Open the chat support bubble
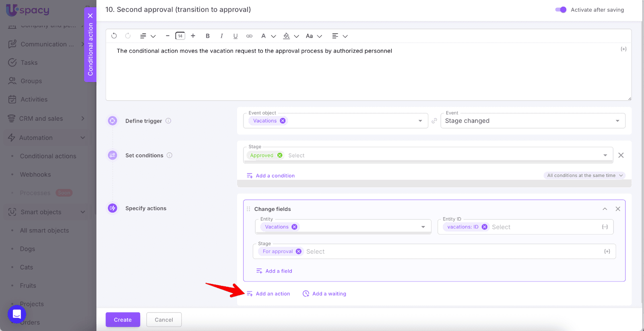Screen dimensions: 644x331 (17, 314)
